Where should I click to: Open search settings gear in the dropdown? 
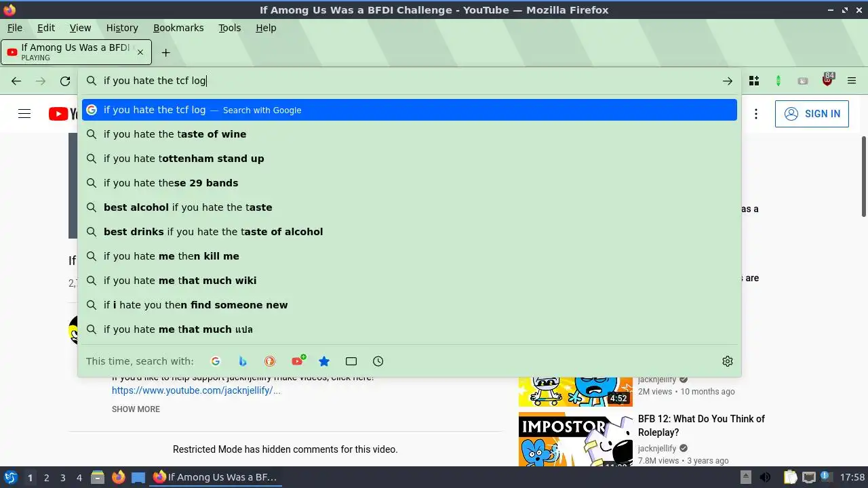point(728,361)
